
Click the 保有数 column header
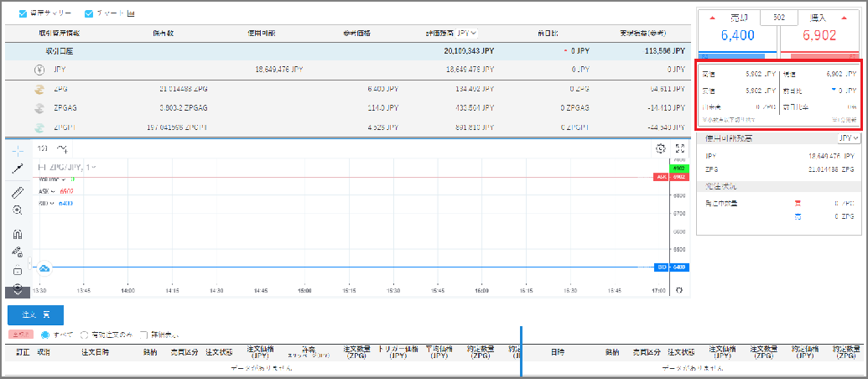pos(164,34)
